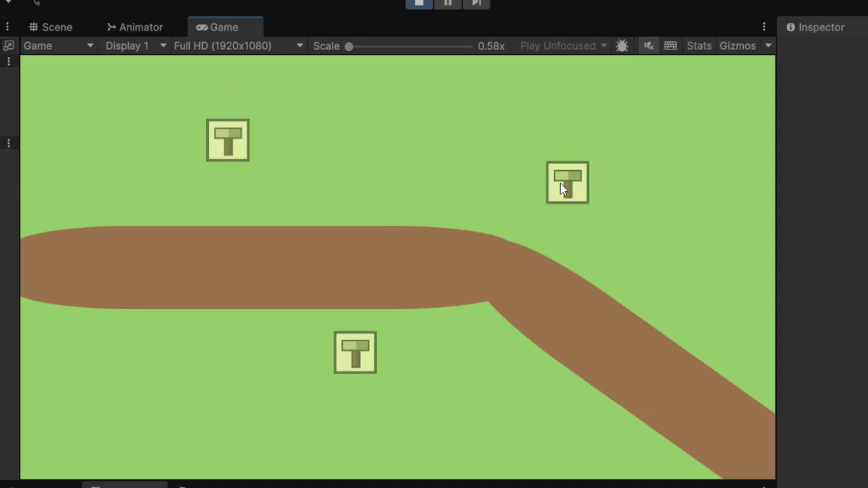
Task: Open the Play Unfocused dropdown
Action: pyautogui.click(x=563, y=45)
